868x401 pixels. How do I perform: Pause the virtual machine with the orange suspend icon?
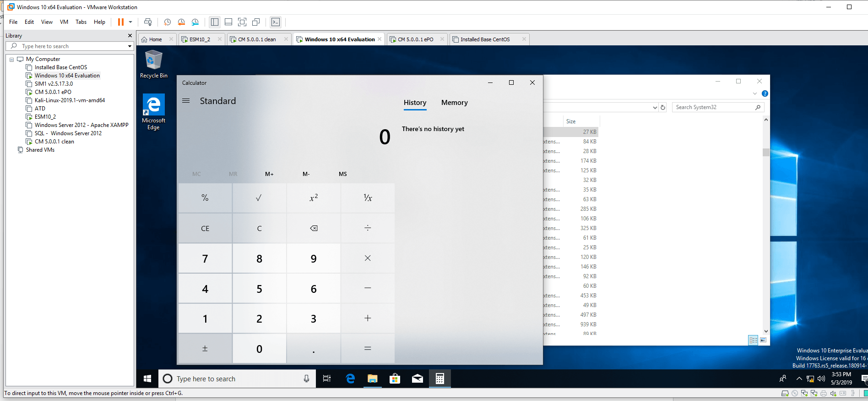coord(121,22)
